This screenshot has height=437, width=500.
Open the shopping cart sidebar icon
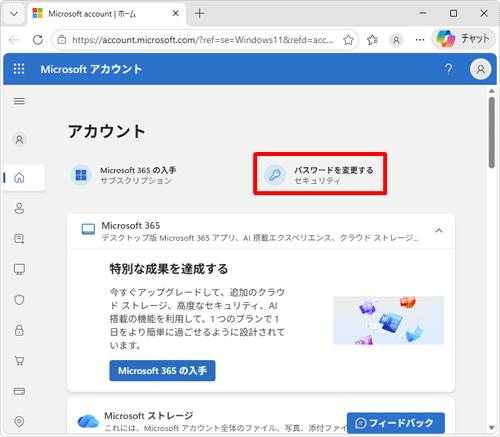coord(19,361)
